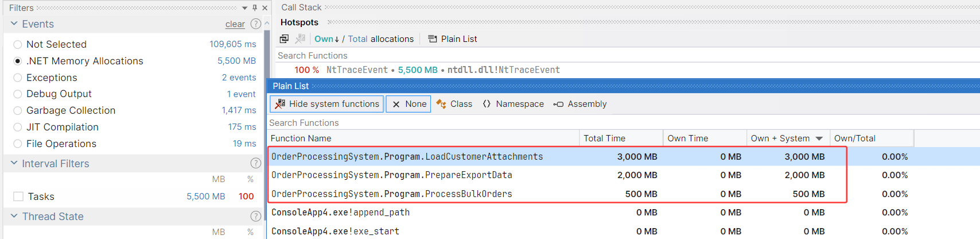This screenshot has width=980, height=239.
Task: Pin the Filters panel
Action: [x=255, y=8]
